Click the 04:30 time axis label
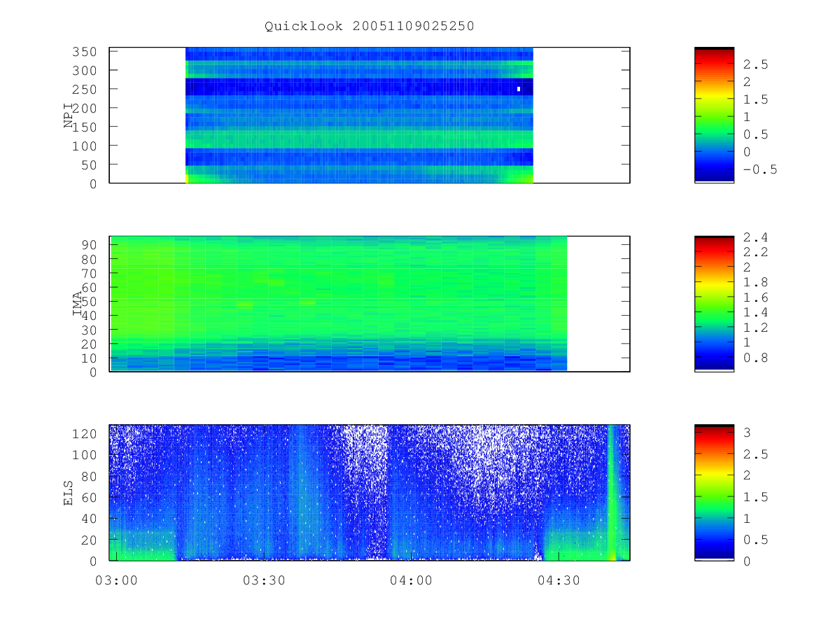Image resolution: width=840 pixels, height=630 pixels. click(558, 580)
